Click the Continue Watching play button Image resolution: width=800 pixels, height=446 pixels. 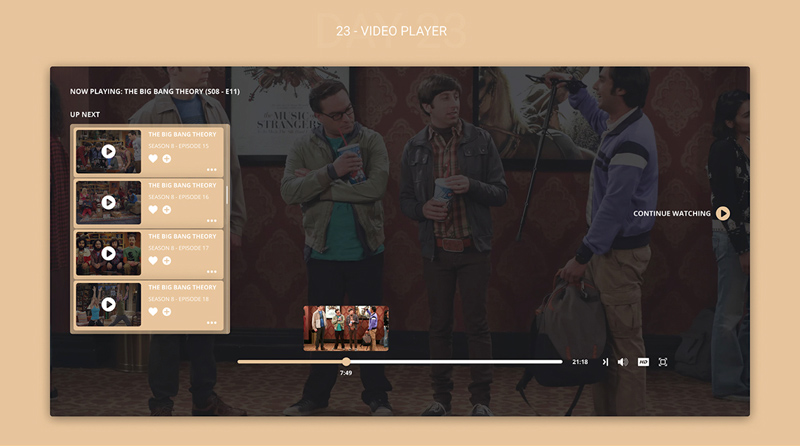722,213
